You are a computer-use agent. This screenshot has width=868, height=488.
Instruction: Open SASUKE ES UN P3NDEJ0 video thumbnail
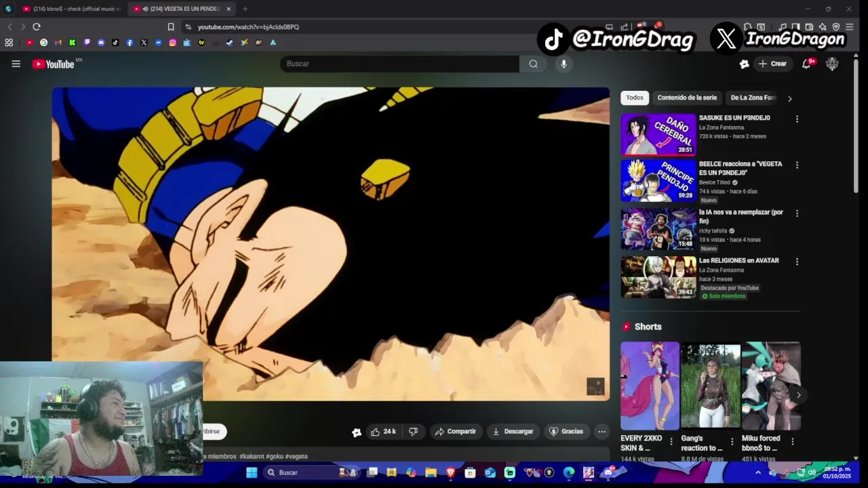(x=658, y=134)
